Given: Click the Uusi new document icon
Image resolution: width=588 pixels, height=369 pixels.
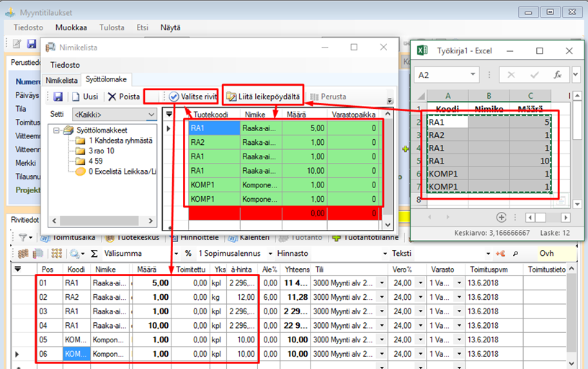Looking at the screenshot, I should coord(81,97).
